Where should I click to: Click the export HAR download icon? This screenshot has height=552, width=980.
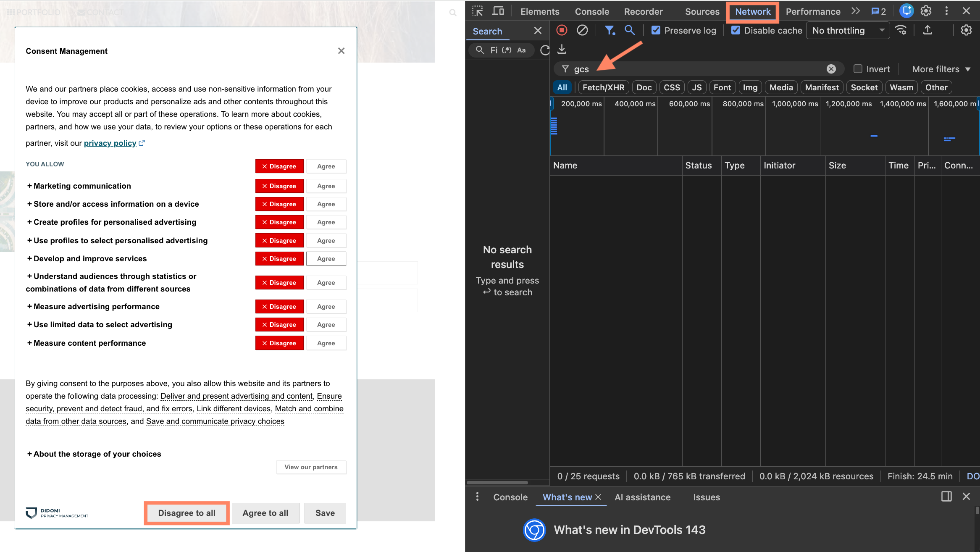point(562,50)
